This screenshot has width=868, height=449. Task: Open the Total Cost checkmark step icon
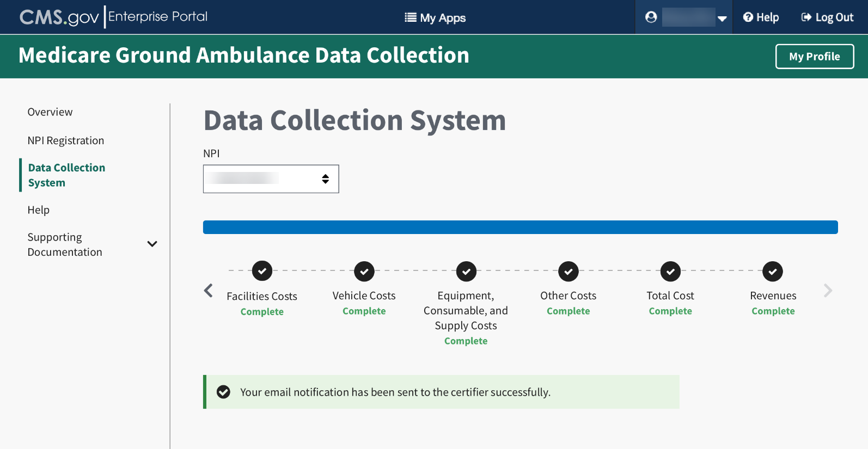coord(670,271)
